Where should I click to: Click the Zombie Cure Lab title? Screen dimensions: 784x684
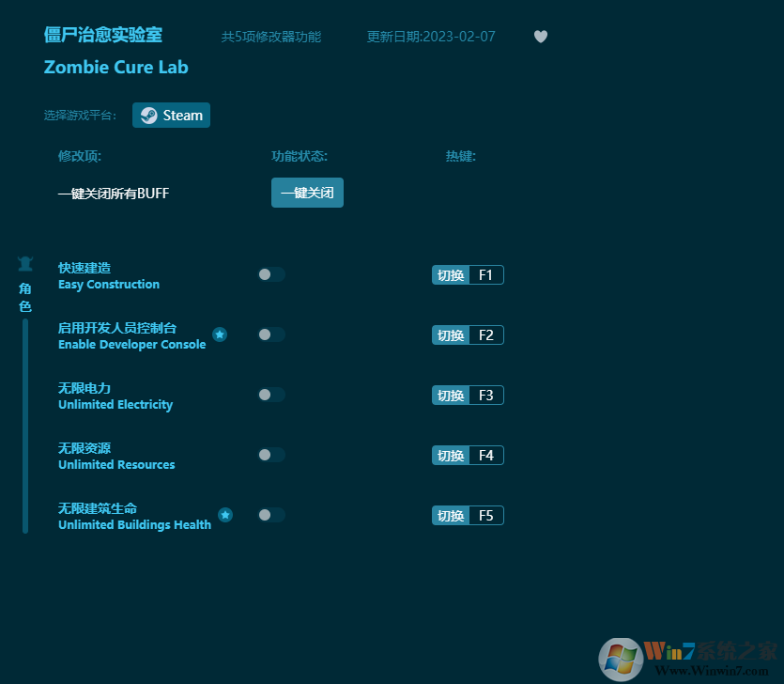point(116,67)
